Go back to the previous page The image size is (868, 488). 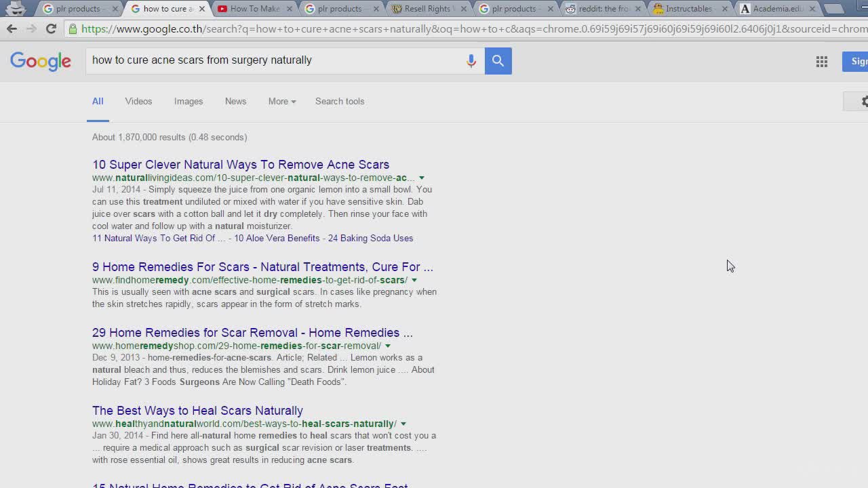(x=12, y=29)
